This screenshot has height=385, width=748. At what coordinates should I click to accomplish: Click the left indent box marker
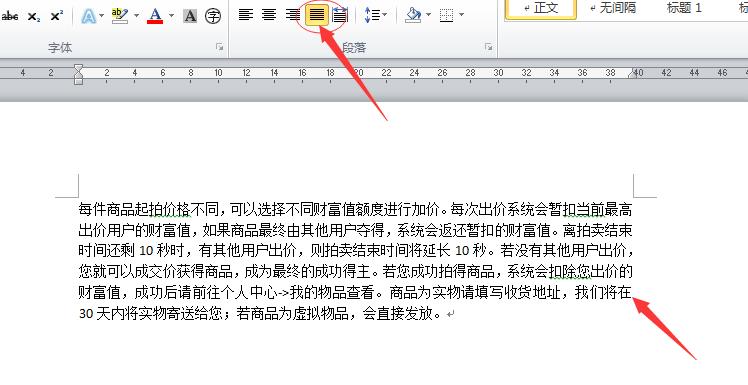tap(79, 82)
